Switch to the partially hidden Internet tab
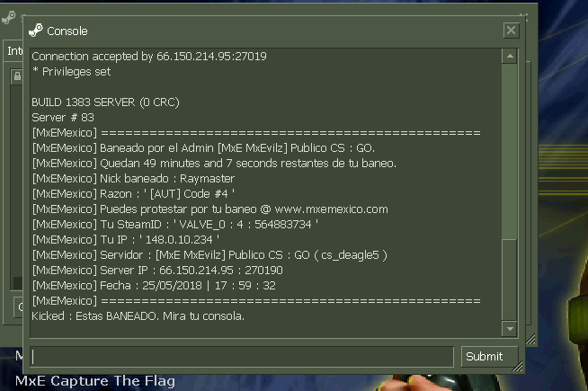The width and height of the screenshot is (588, 391). (x=14, y=50)
